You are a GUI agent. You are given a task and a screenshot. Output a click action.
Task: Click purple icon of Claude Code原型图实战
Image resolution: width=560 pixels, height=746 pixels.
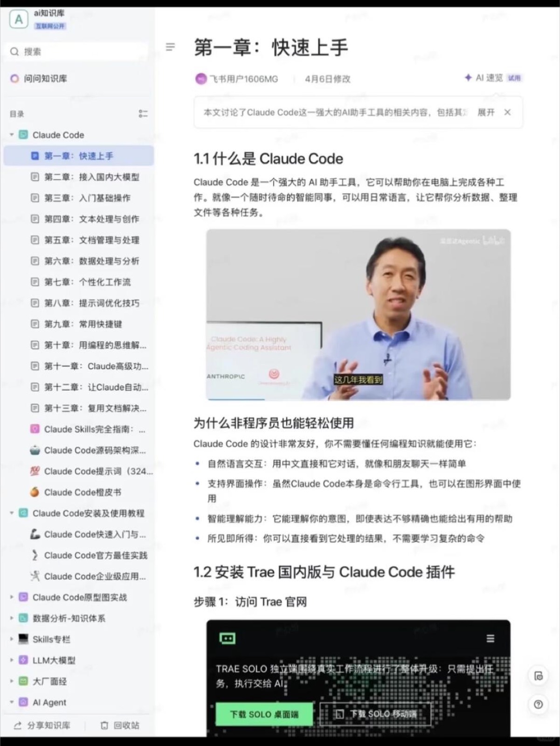click(x=23, y=597)
